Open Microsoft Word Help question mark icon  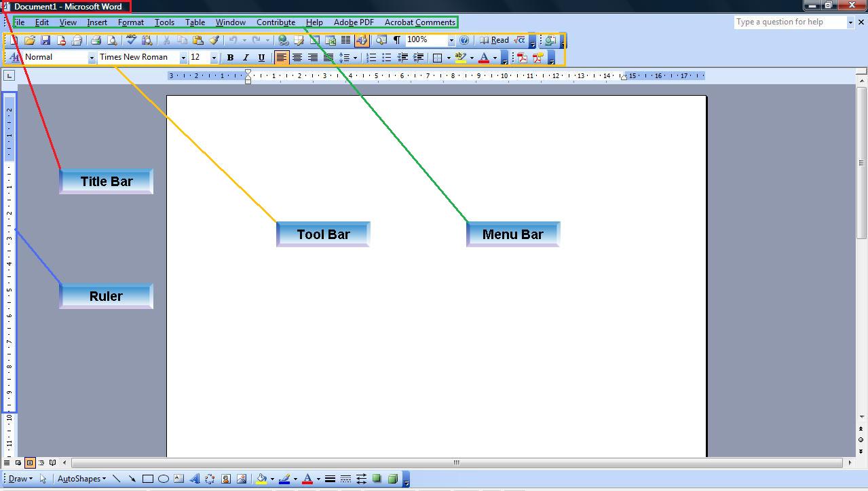coord(464,41)
